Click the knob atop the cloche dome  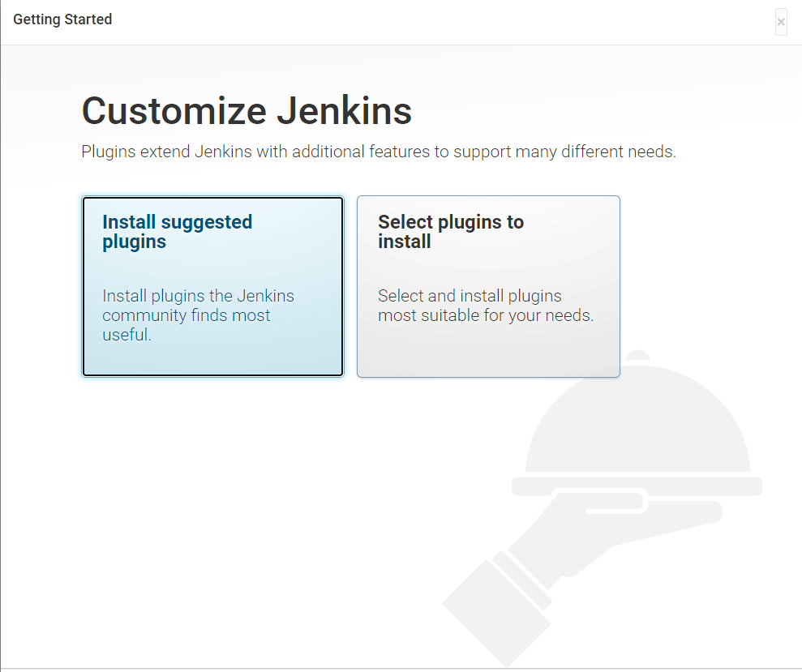click(638, 356)
